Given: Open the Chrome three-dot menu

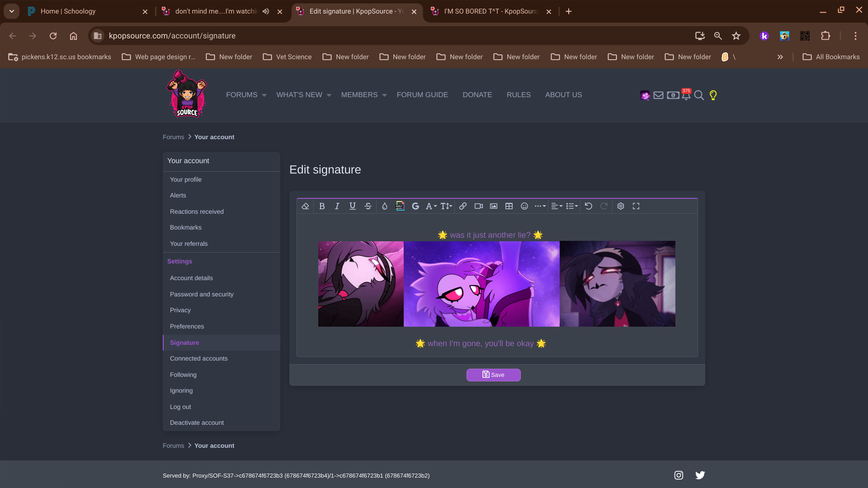Looking at the screenshot, I should [x=855, y=36].
